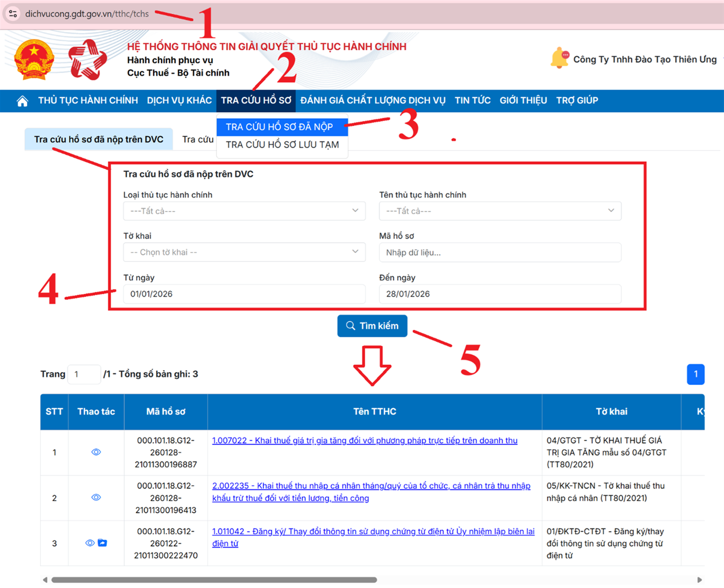Click the horizontal scrollbar under the table
The image size is (724, 588).
coord(214,580)
